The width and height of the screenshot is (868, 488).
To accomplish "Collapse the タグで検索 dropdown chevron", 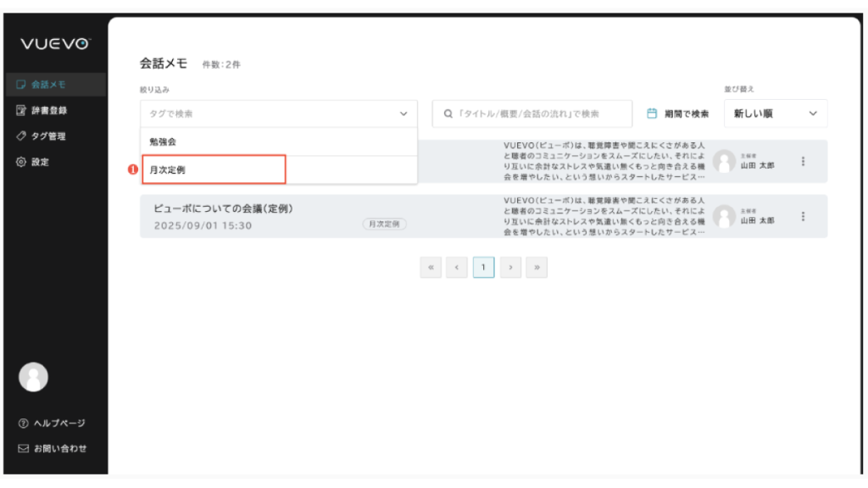I will pos(402,114).
